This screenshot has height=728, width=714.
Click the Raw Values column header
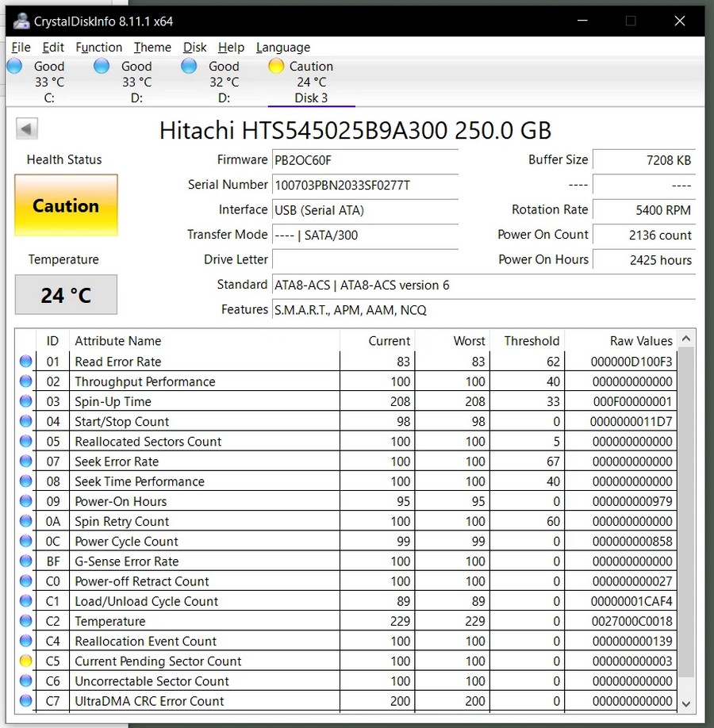pyautogui.click(x=640, y=341)
